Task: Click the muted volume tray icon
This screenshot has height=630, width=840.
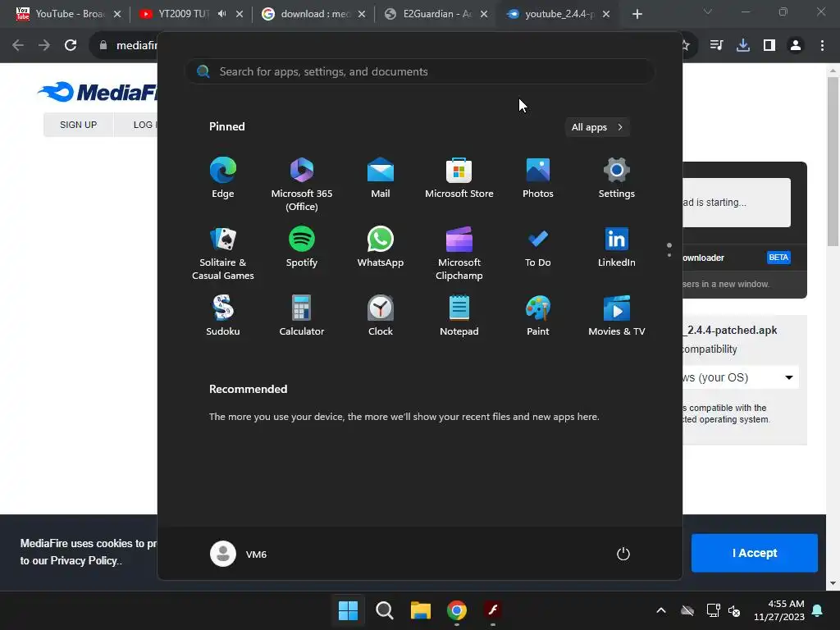Action: (x=734, y=610)
